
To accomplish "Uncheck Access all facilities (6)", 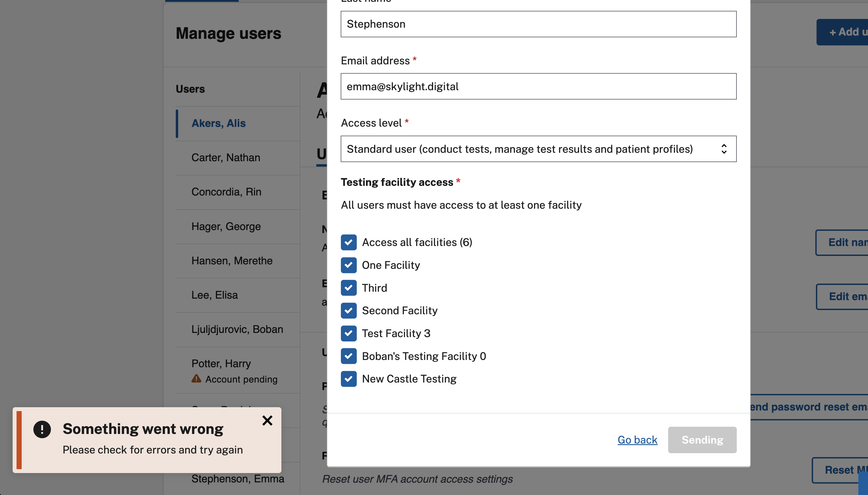I will (349, 242).
